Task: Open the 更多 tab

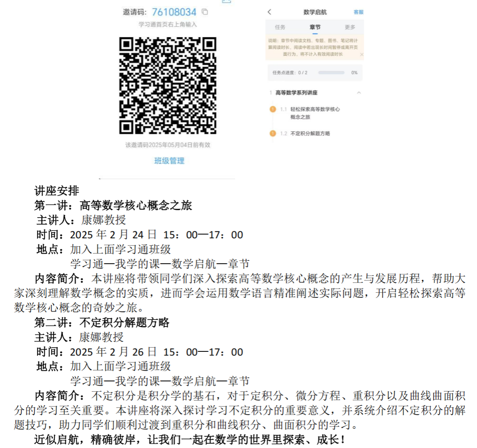Action: coord(350,27)
